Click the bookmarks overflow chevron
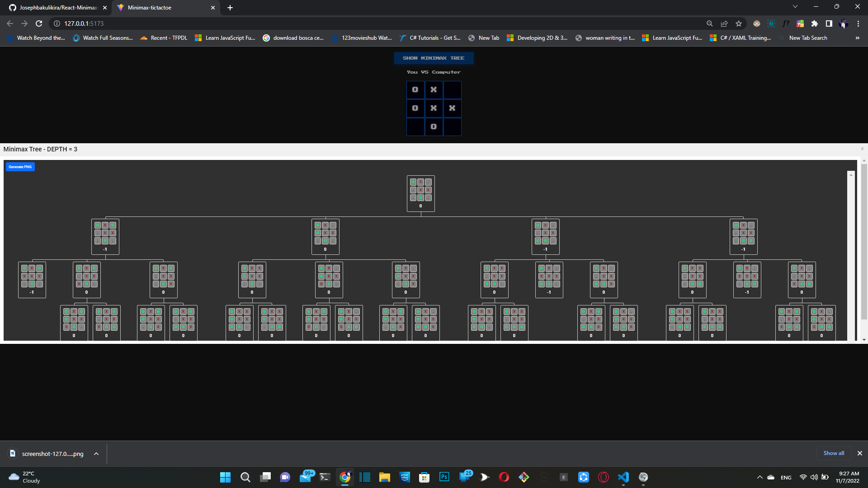Viewport: 868px width, 488px height. (x=857, y=38)
